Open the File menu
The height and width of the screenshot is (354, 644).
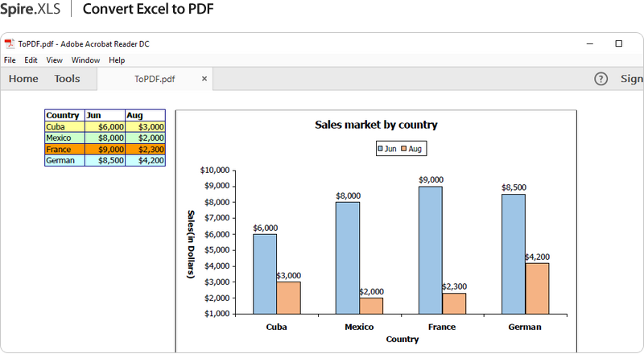(x=10, y=60)
